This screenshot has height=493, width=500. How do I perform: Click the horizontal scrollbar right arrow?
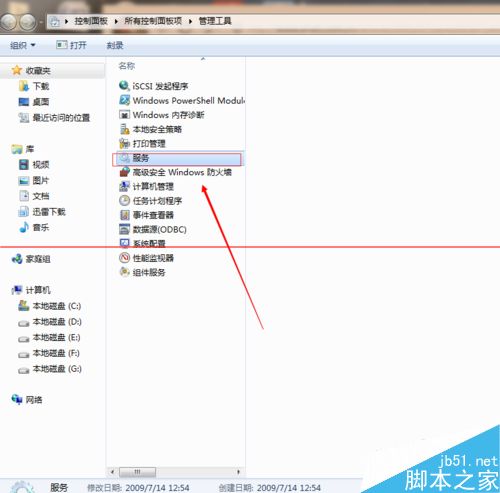[x=238, y=472]
